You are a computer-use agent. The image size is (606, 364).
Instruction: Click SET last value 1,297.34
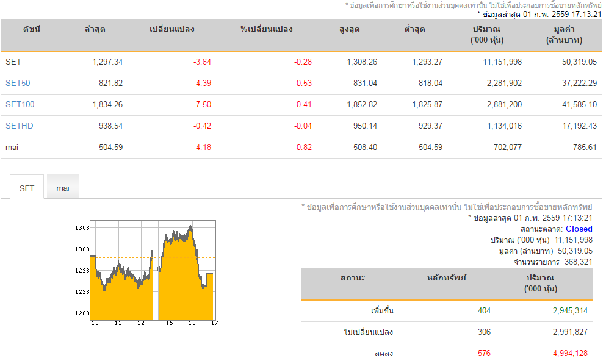(107, 62)
